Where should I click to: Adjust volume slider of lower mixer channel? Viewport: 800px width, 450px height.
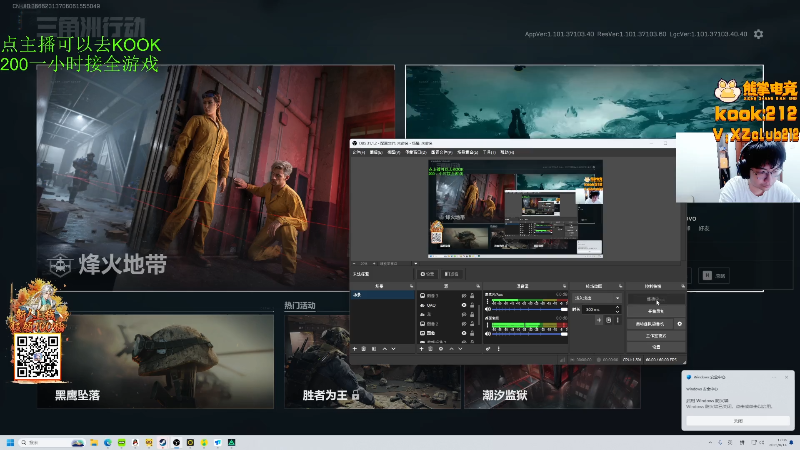530,334
